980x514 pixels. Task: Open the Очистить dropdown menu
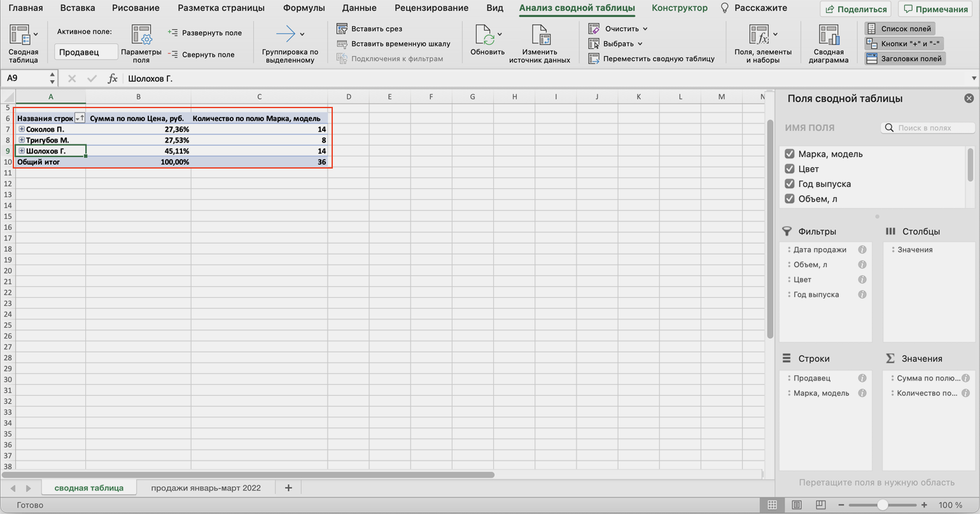click(645, 29)
